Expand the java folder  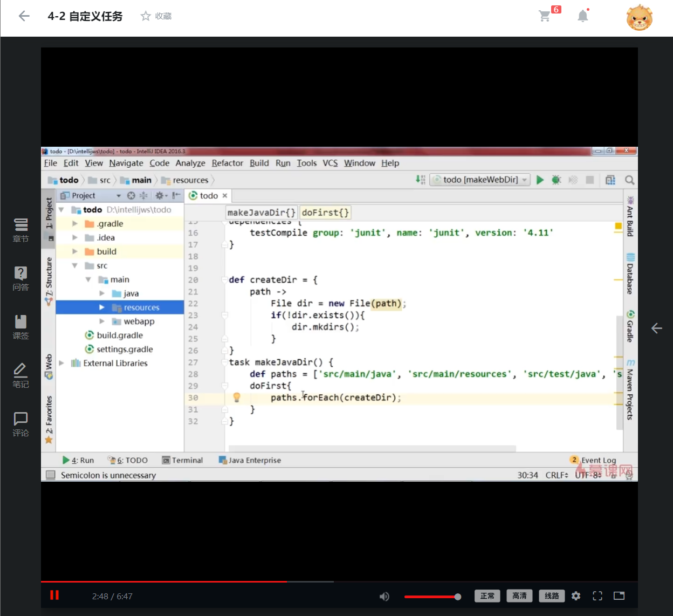click(102, 293)
